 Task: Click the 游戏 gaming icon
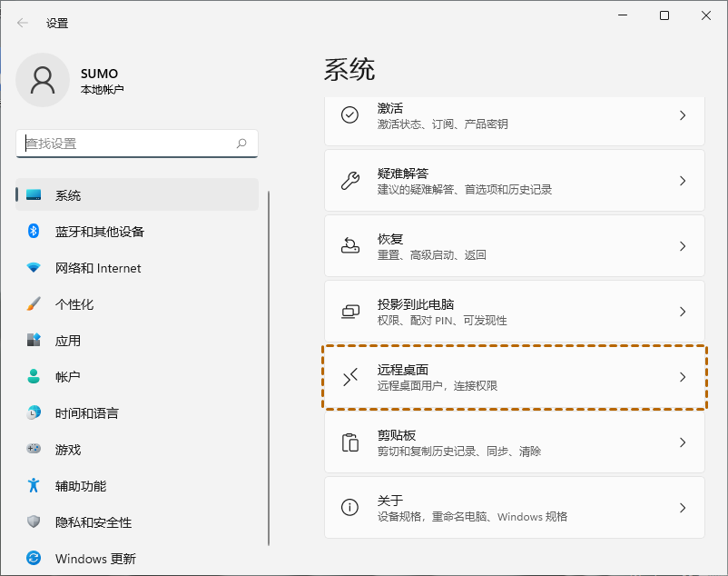pos(33,449)
